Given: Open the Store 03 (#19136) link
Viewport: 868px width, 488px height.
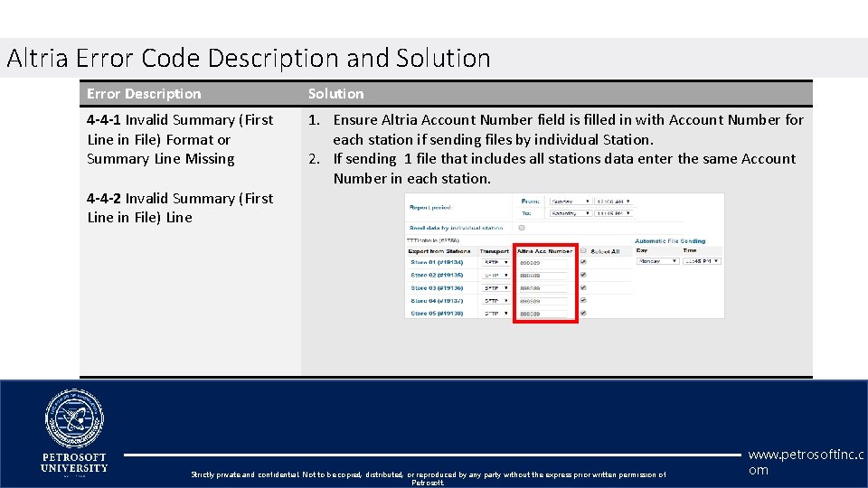Looking at the screenshot, I should pos(437,287).
